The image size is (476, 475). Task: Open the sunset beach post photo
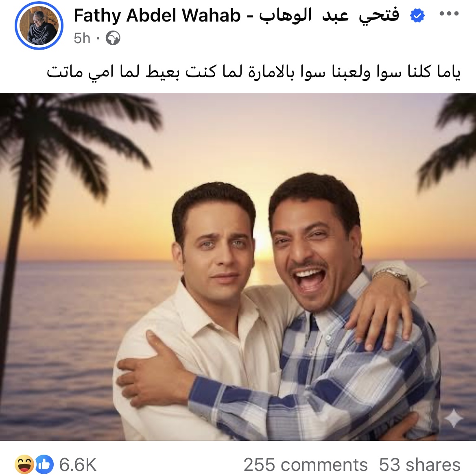click(238, 266)
